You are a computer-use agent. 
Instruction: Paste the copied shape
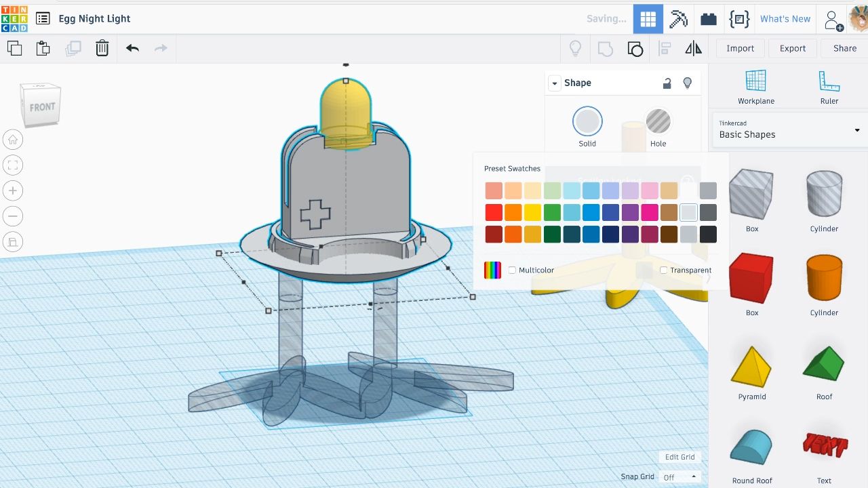click(43, 48)
